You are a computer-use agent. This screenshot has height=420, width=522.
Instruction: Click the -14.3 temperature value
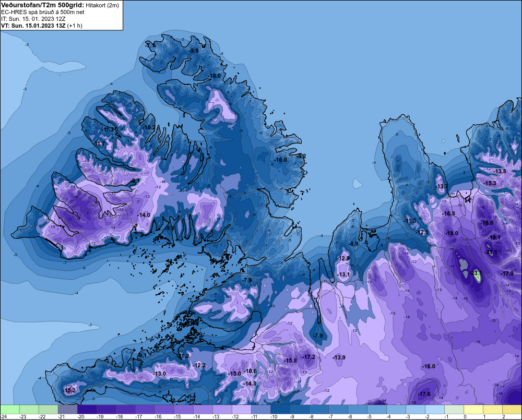pos(250,383)
